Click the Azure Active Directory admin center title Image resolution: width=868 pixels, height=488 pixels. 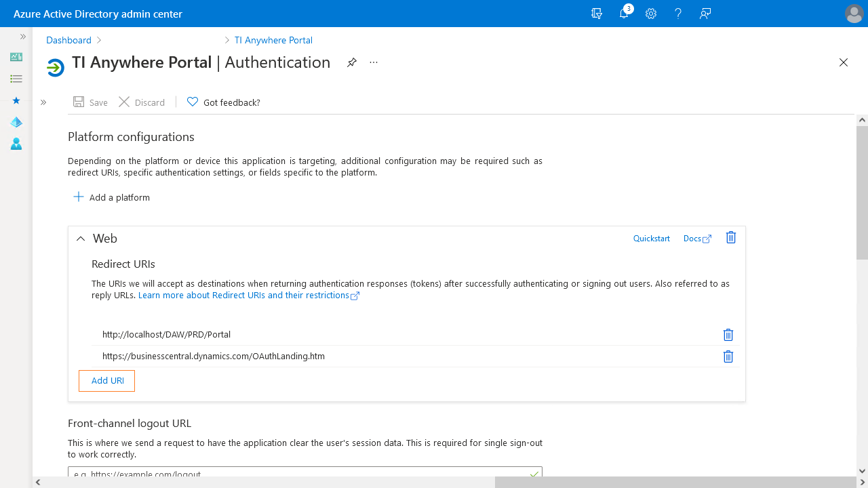click(98, 14)
